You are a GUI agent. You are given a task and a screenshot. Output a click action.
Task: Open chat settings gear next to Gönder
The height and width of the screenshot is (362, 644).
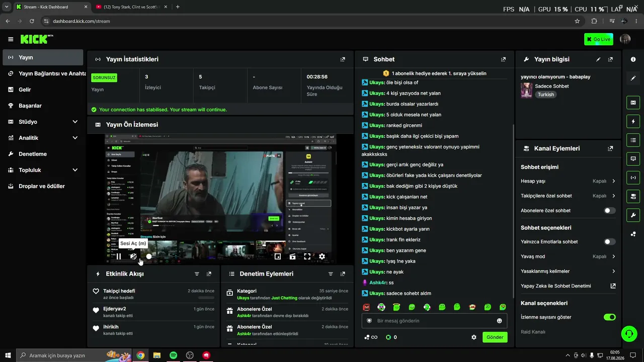pyautogui.click(x=473, y=337)
